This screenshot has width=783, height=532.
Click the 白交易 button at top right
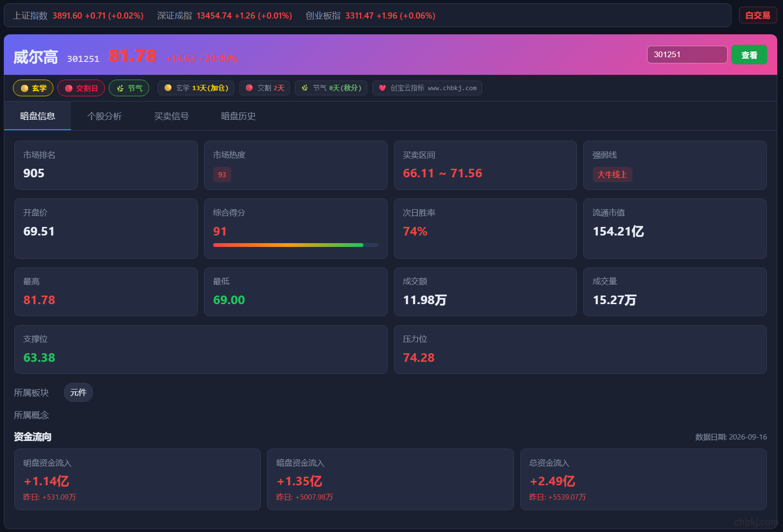coord(758,15)
